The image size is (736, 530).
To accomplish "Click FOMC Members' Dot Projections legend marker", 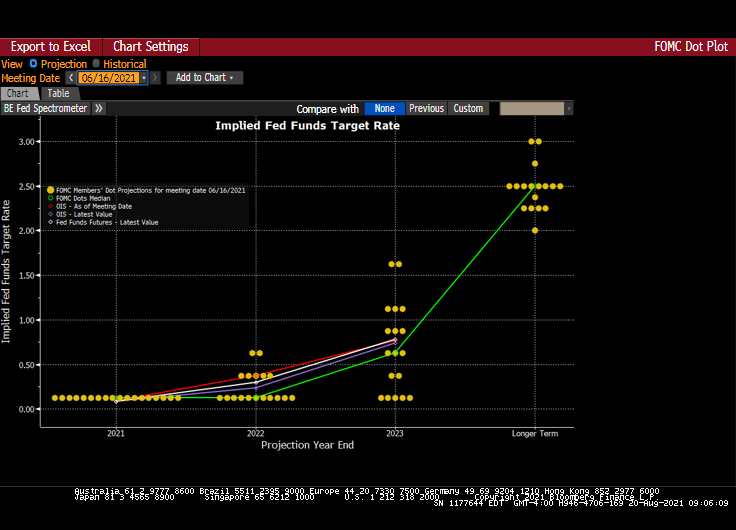I will click(x=51, y=189).
